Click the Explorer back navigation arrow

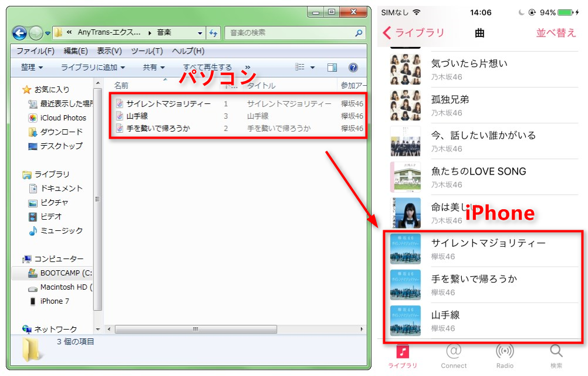coord(19,33)
